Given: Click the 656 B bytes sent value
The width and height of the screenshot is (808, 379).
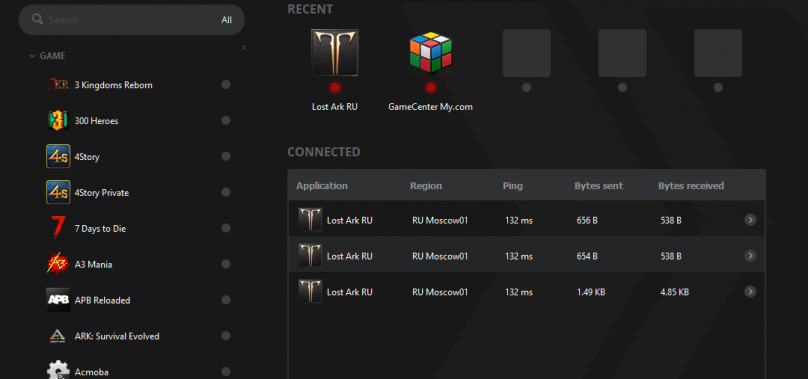Looking at the screenshot, I should [x=587, y=221].
